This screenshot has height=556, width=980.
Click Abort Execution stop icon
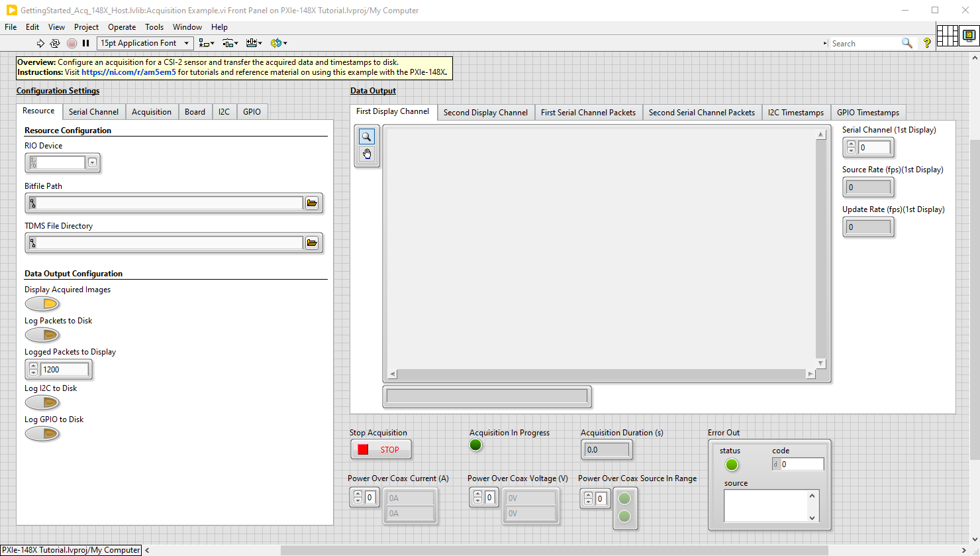(x=72, y=43)
